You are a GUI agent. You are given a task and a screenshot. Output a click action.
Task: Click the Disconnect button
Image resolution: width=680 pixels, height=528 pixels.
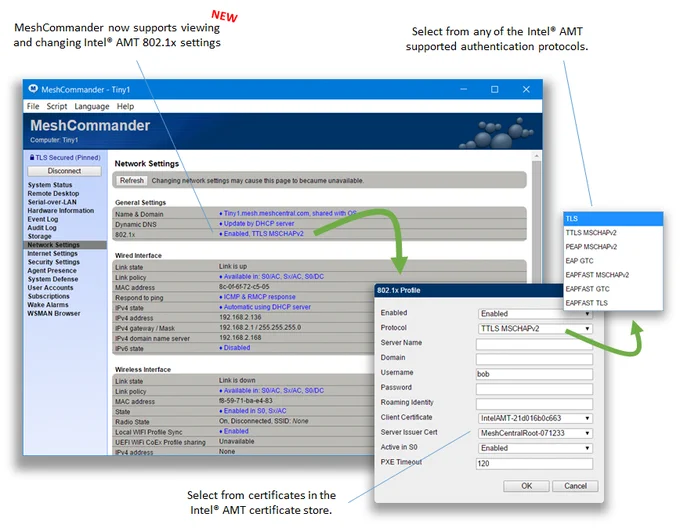[64, 171]
